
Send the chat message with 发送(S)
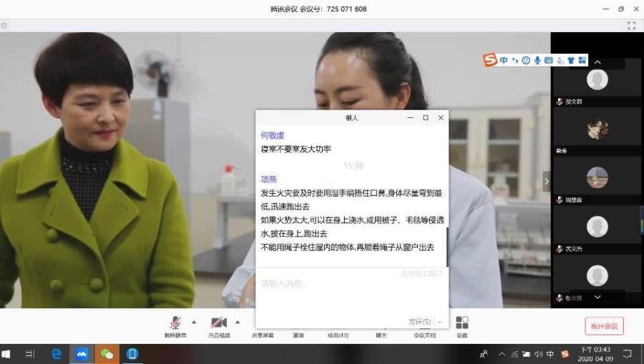pos(419,322)
